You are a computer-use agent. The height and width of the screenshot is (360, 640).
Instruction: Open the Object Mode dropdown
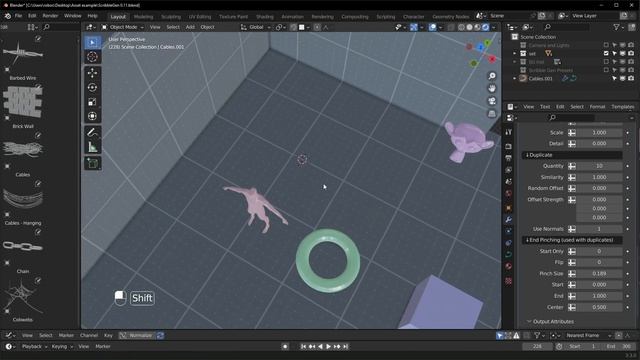click(122, 27)
